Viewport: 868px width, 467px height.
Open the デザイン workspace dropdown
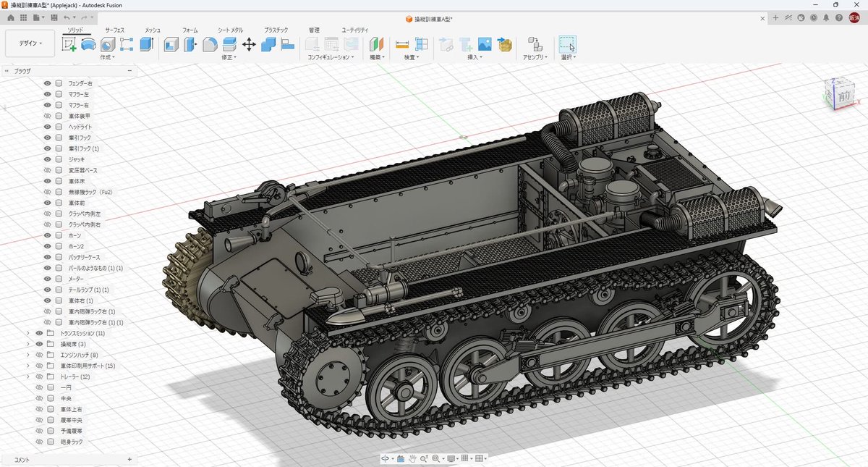[x=30, y=43]
